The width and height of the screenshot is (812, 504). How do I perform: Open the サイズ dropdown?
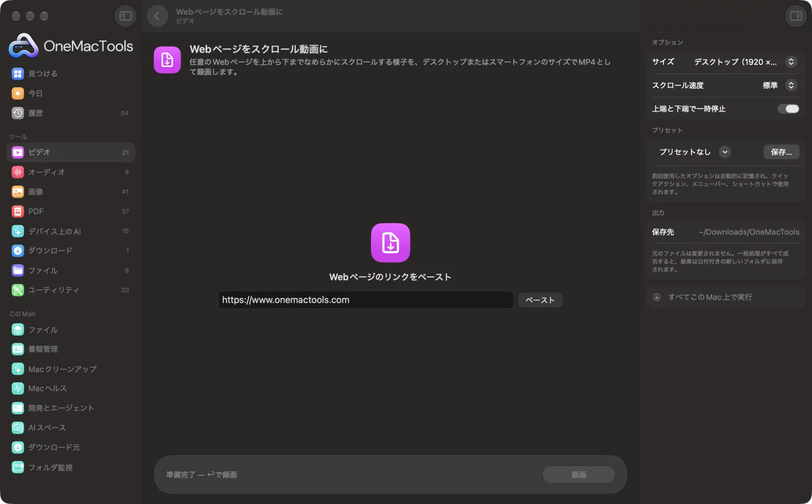point(746,62)
